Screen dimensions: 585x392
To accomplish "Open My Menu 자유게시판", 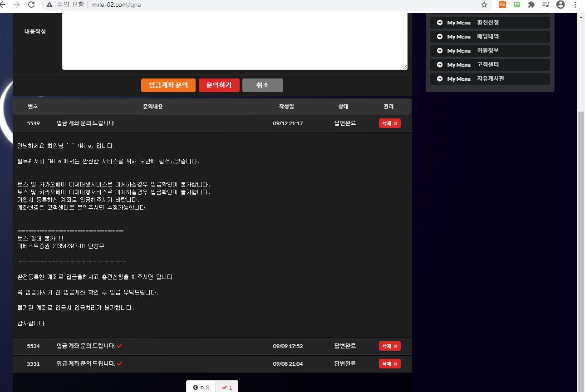I will click(490, 78).
